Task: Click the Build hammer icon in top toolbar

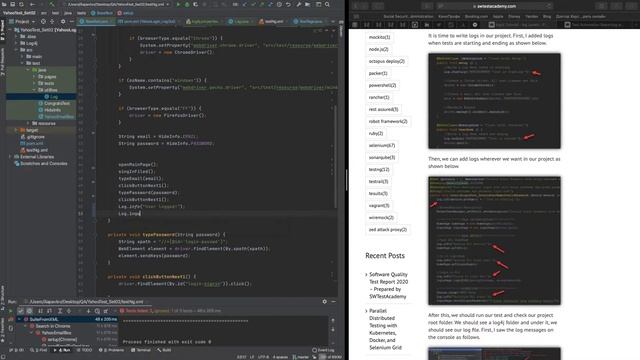Action: pyautogui.click(x=51, y=4)
